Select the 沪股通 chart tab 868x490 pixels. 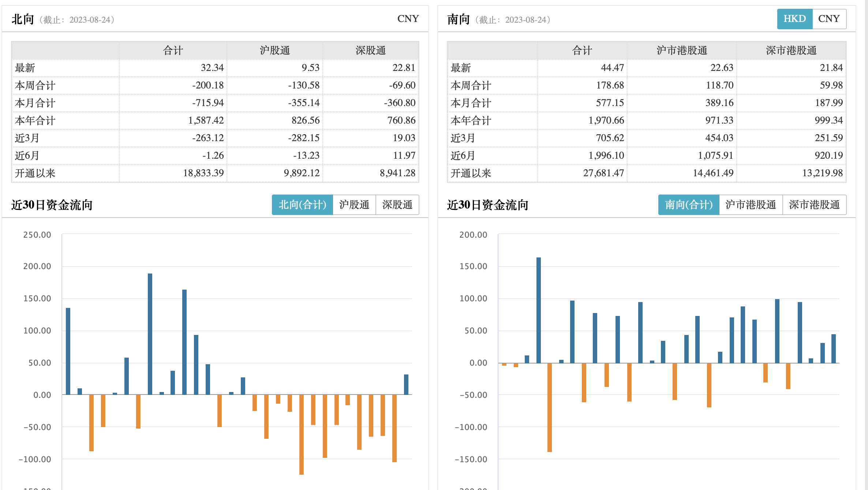coord(354,205)
